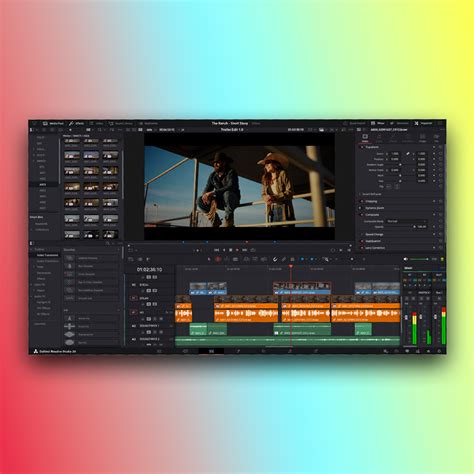474x474 pixels.
Task: Open the Cut page
Action: [x=185, y=351]
